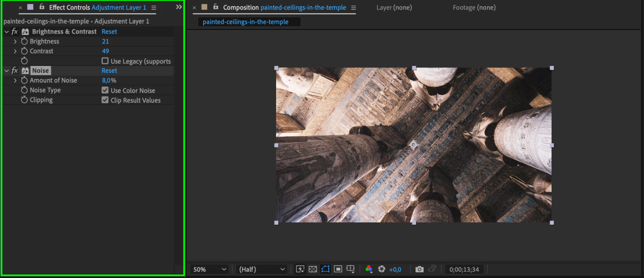Open the (Half) resolution dropdown

click(261, 269)
